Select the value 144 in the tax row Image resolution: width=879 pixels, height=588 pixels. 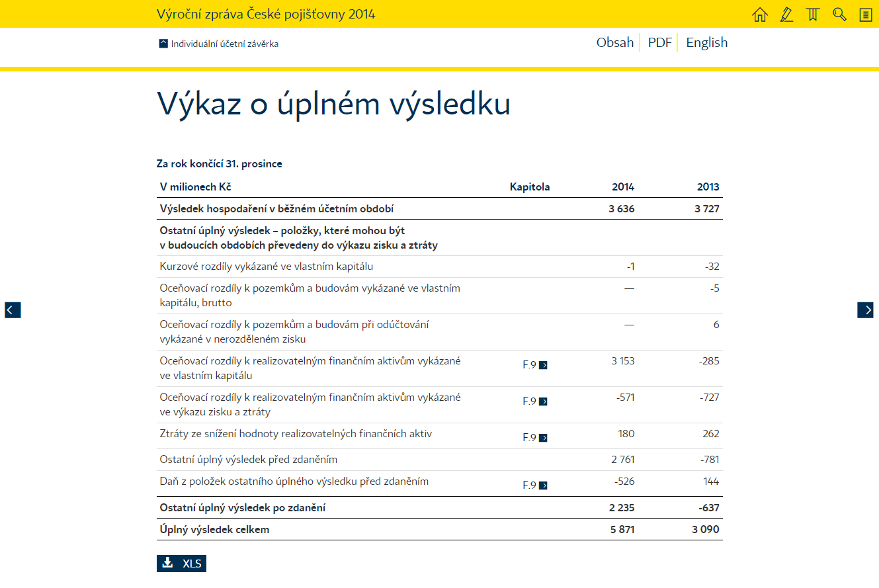coord(711,481)
